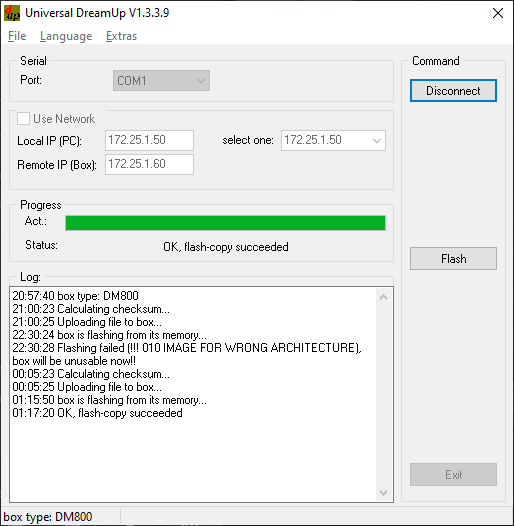Image resolution: width=514 pixels, height=526 pixels.
Task: Expand the COM1 port dropdown
Action: [x=161, y=81]
